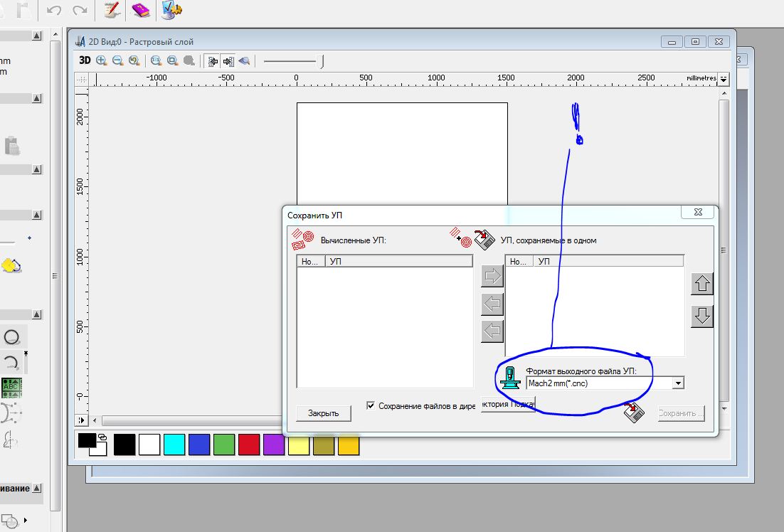Expand the flyout arrow beside bottom tool
Screen dimensions: 784x532
coord(26,520)
